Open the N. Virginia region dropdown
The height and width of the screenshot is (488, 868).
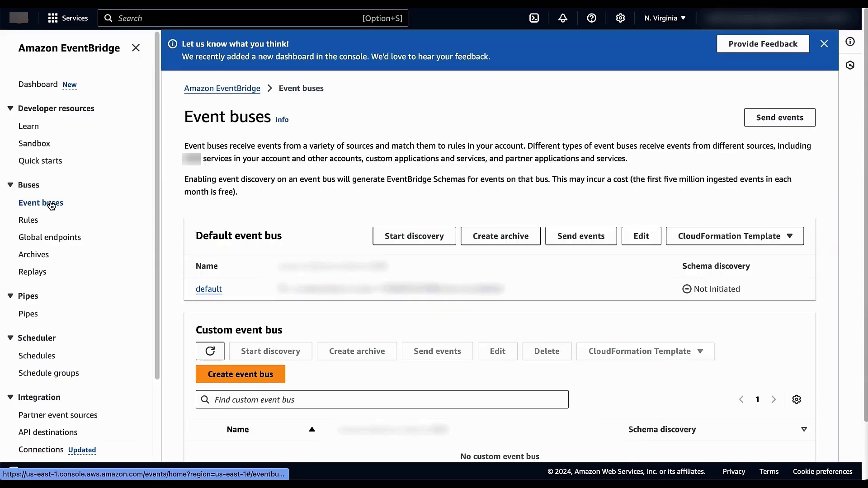point(665,18)
